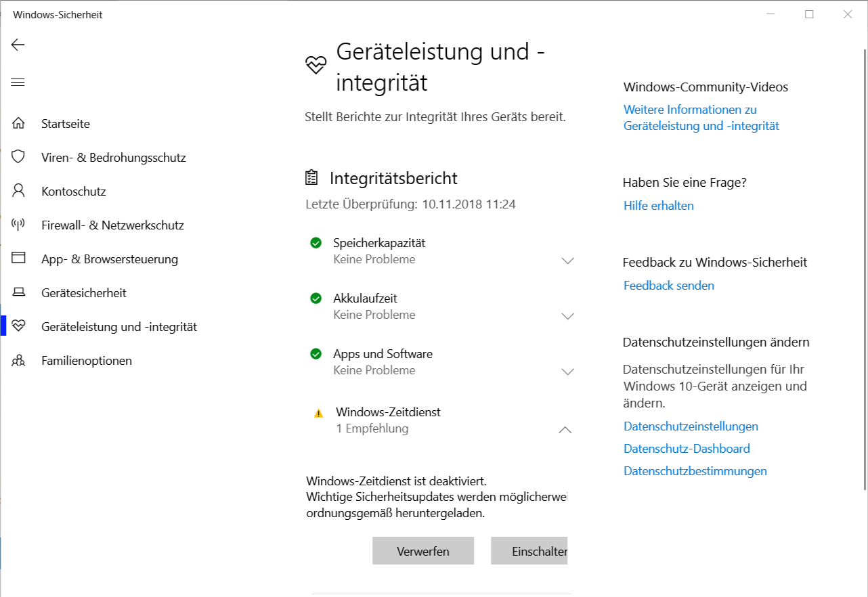Open the Datenschutz-Dashboard link
Image resolution: width=868 pixels, height=597 pixels.
tap(687, 449)
